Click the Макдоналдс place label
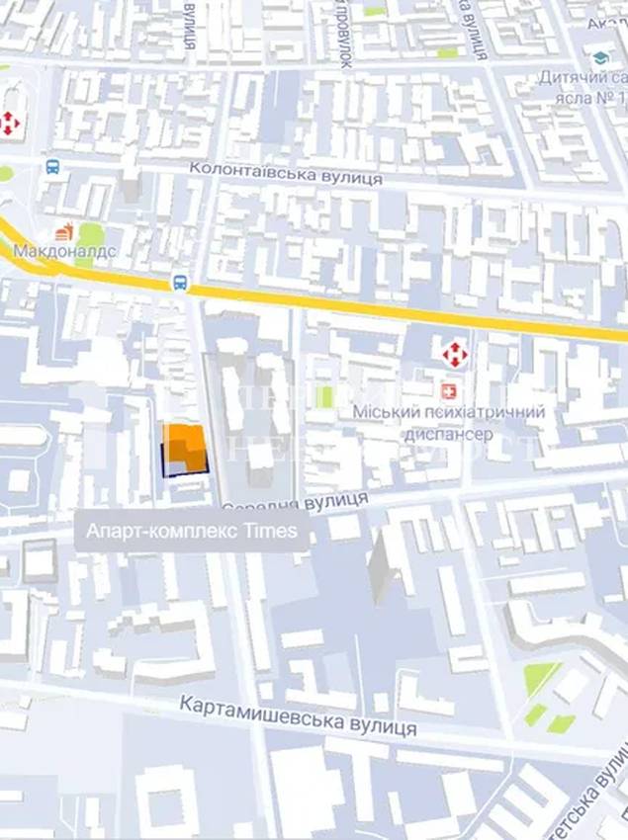Viewport: 628px width, 840px height. (x=65, y=251)
